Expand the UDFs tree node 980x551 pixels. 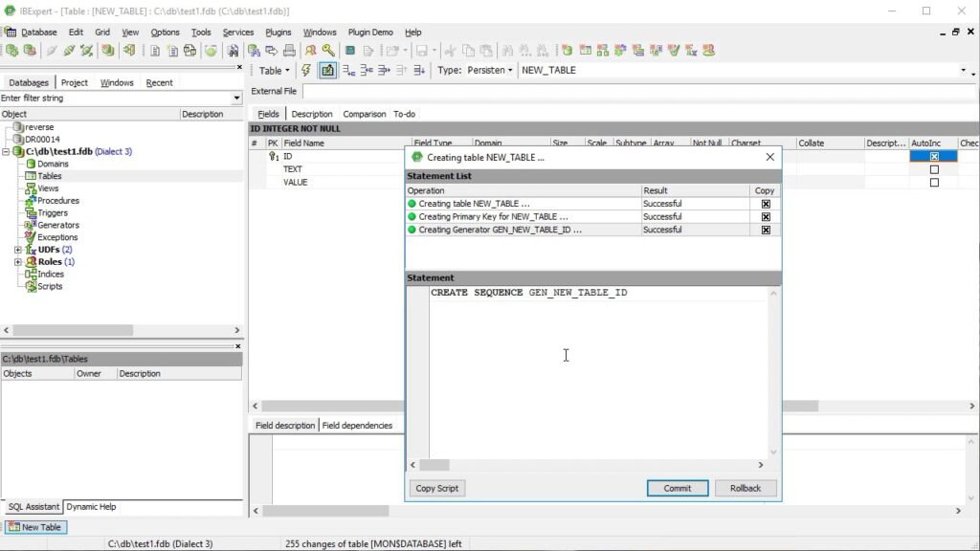(18, 250)
